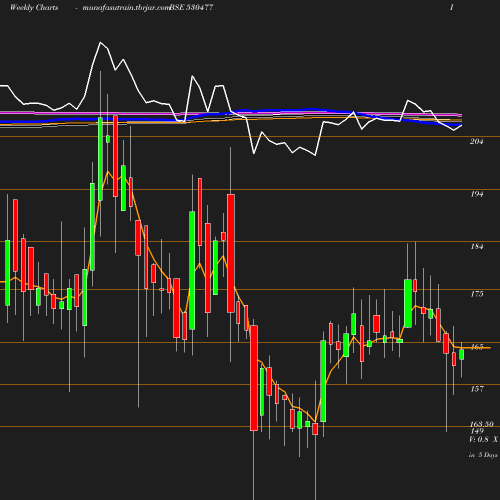
Task: Click the '149' price axis label
Action: pyautogui.click(x=477, y=431)
